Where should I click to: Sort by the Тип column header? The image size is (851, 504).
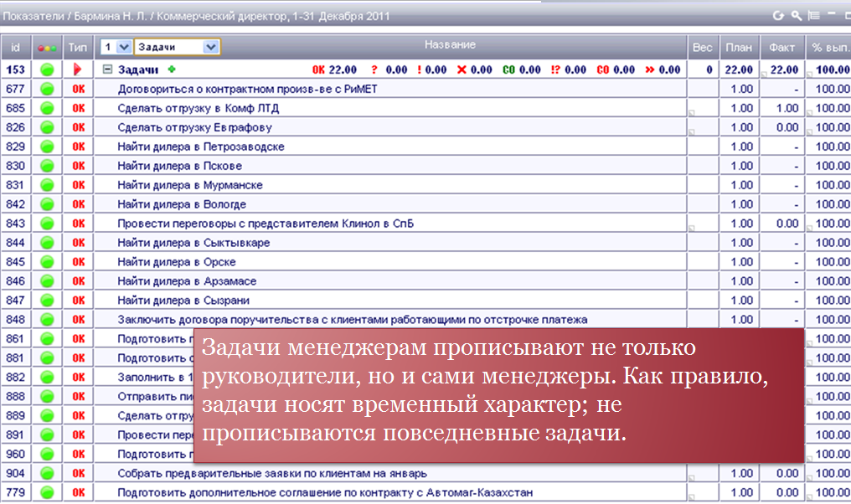(78, 48)
